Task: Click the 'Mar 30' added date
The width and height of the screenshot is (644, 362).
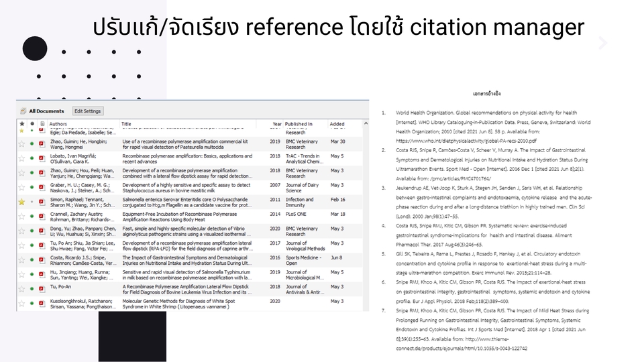Action: (337, 141)
